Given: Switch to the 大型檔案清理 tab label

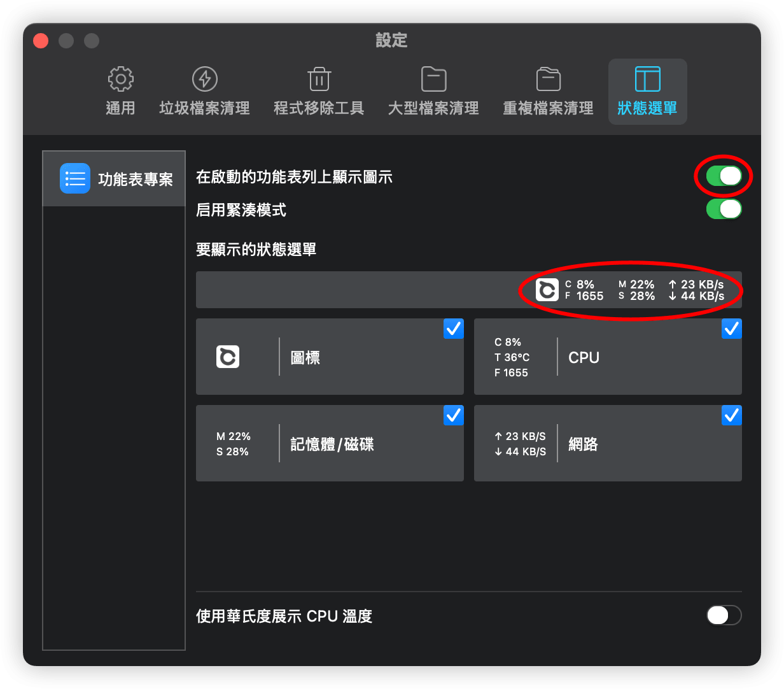Looking at the screenshot, I should [x=433, y=108].
